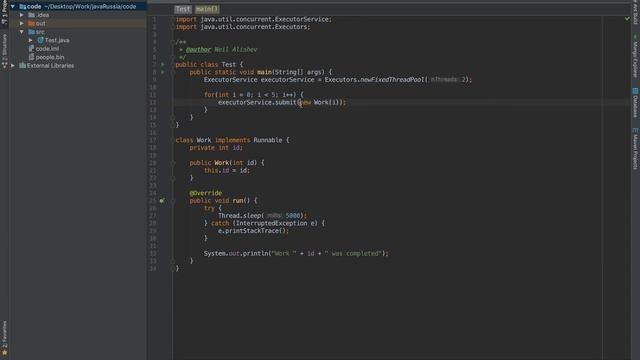
Task: Click the blue src folder icon
Action: [31, 32]
